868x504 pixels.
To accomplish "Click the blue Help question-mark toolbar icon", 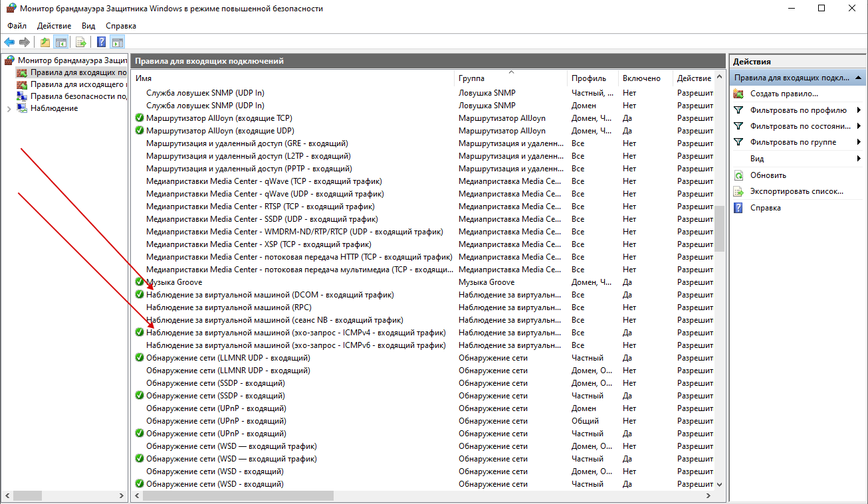I will click(x=102, y=42).
